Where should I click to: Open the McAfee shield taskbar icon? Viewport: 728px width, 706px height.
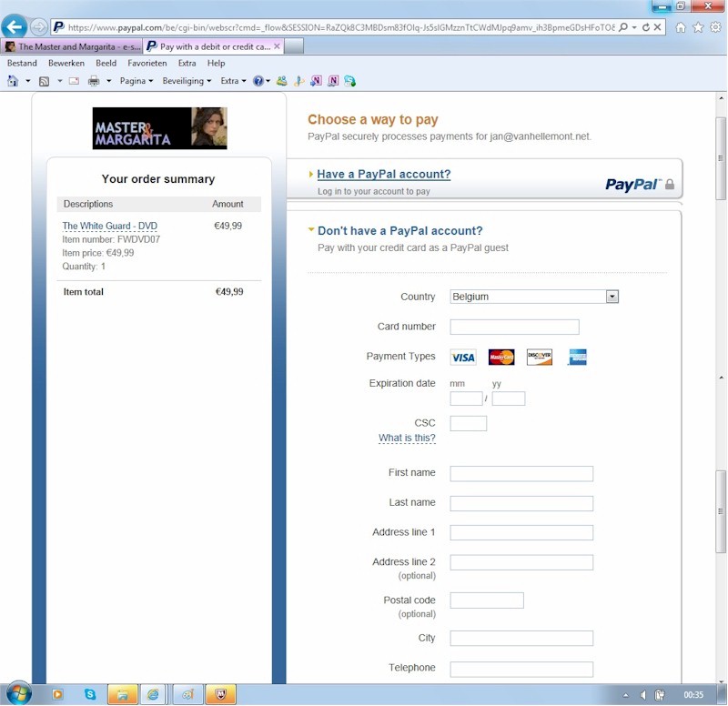click(x=220, y=695)
